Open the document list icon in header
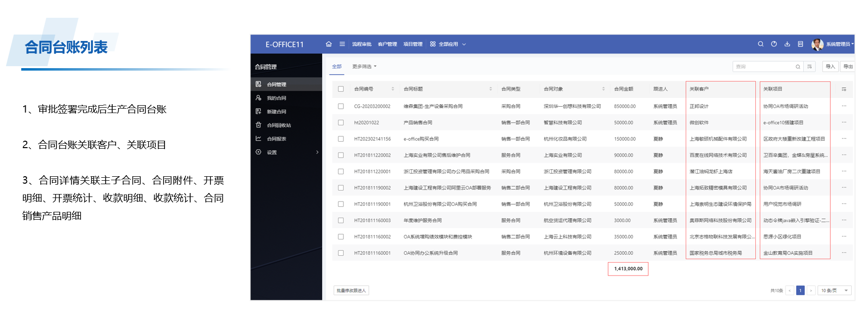Image resolution: width=868 pixels, height=315 pixels. 800,44
